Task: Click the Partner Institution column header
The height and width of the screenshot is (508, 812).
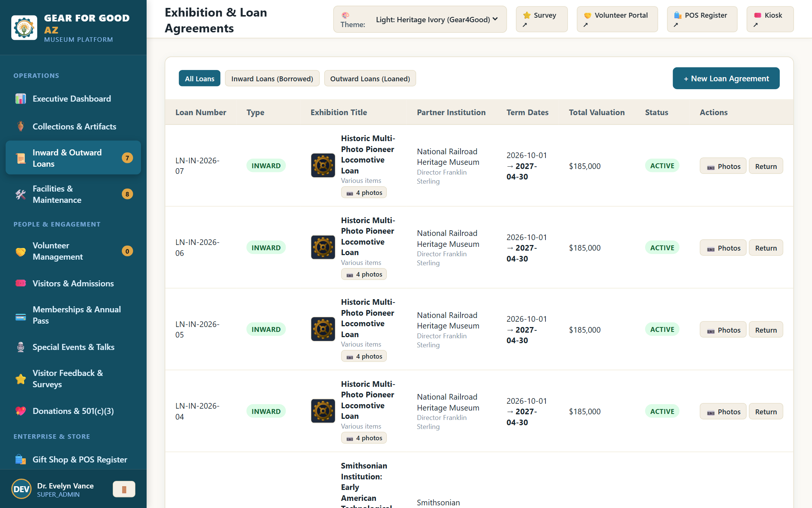Action: [x=451, y=112]
